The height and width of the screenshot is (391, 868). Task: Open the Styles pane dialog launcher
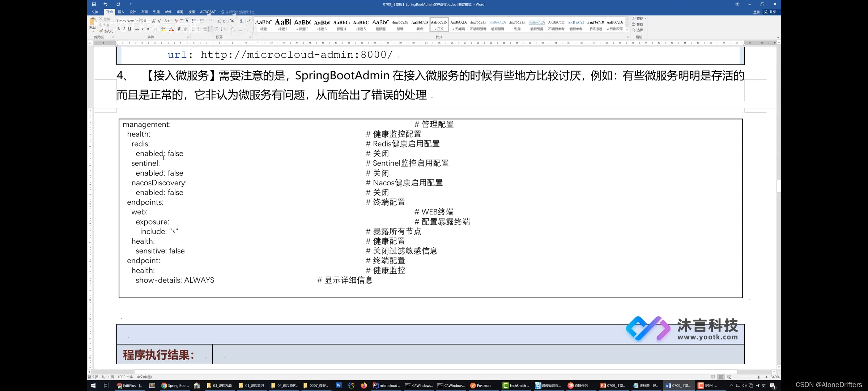click(628, 37)
